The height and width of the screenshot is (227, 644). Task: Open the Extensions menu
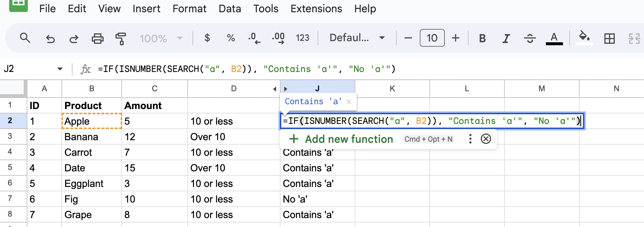316,9
